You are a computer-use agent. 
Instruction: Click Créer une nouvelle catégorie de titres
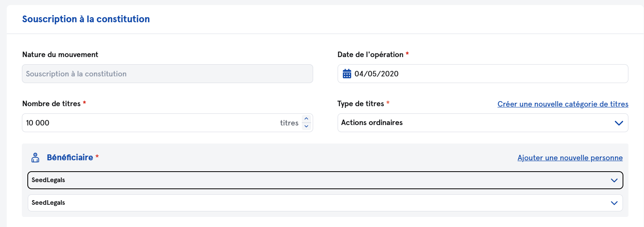point(563,104)
